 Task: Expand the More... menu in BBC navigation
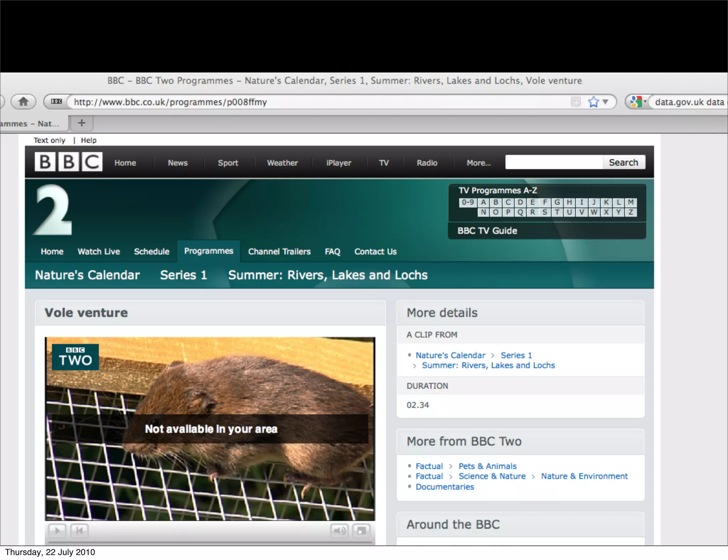tap(478, 163)
